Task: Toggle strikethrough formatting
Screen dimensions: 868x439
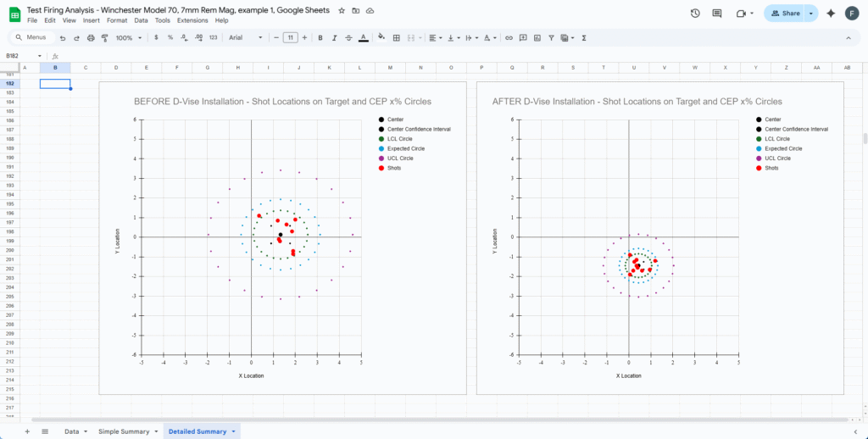Action: pyautogui.click(x=348, y=37)
